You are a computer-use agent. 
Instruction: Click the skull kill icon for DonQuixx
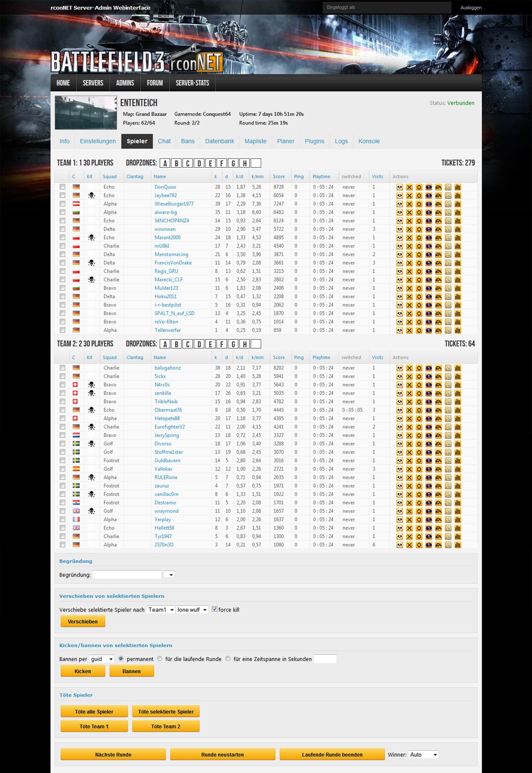pos(399,187)
